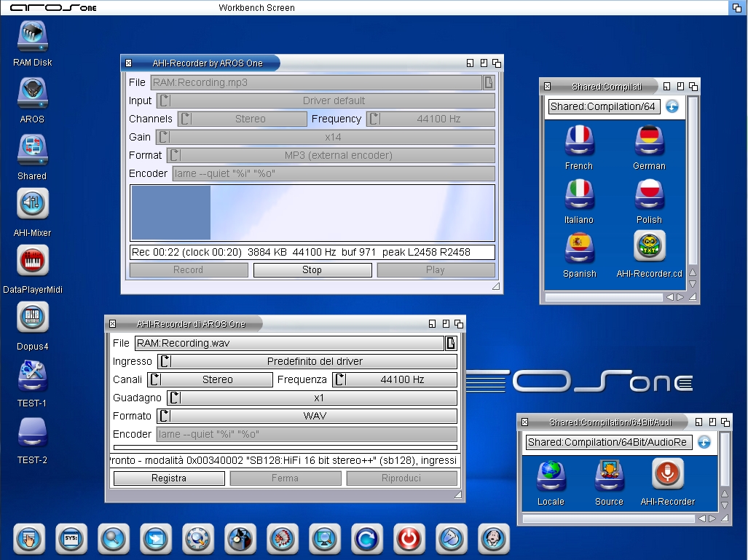This screenshot has height=560, width=748.
Task: Click the Registra button
Action: click(169, 478)
